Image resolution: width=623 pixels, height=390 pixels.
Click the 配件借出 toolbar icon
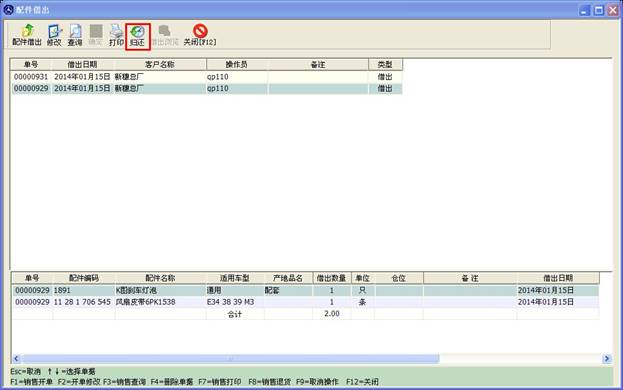(x=27, y=35)
